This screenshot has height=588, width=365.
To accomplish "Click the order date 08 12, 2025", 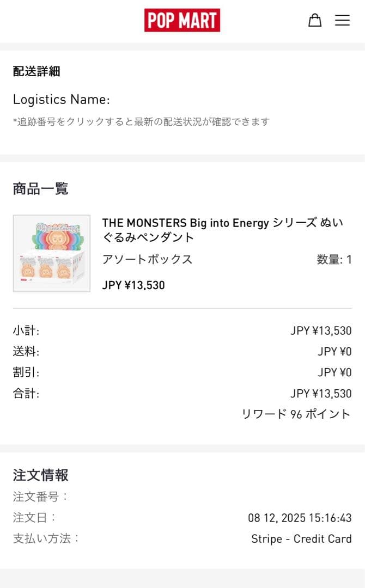I will tap(300, 518).
